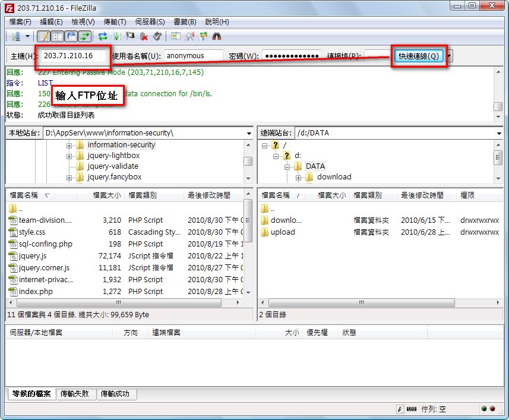
Task: Open the quickconnect history dropdown arrow
Action: point(449,56)
